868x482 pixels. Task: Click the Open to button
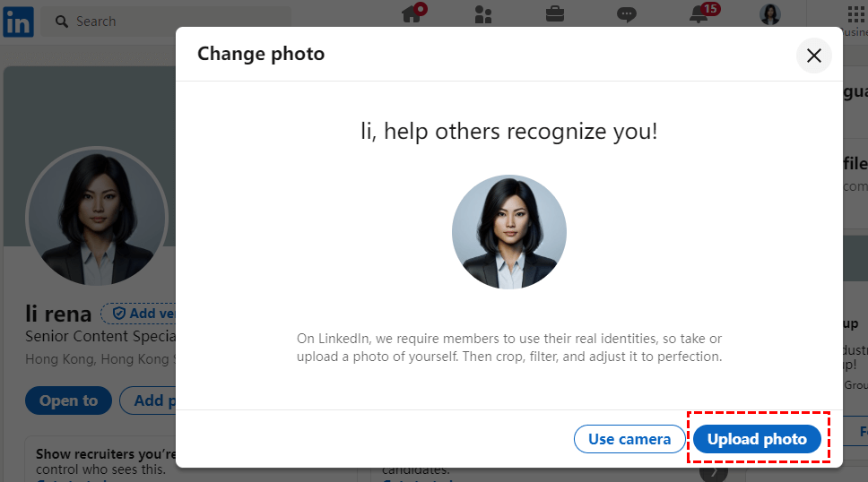68,400
